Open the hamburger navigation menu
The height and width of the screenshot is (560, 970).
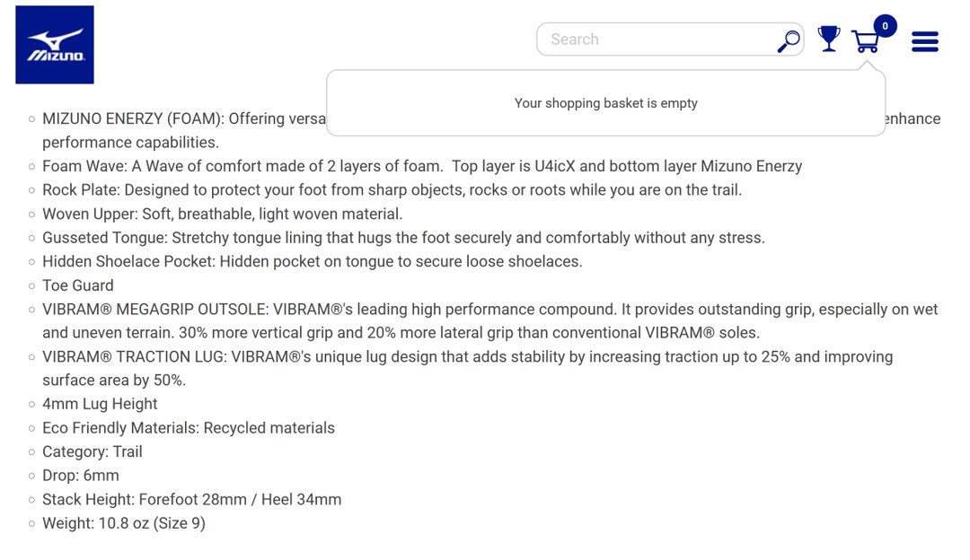[x=925, y=41]
